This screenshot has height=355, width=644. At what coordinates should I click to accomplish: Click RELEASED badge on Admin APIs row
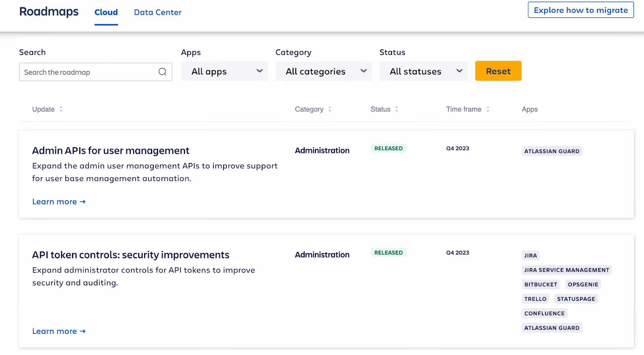pos(388,148)
